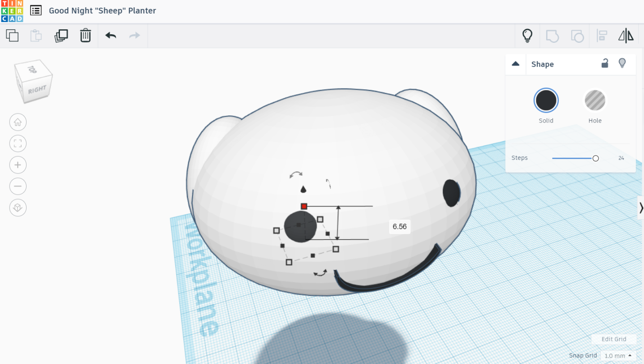Screen dimensions: 644x364
Task: Undo the last action
Action: [111, 35]
